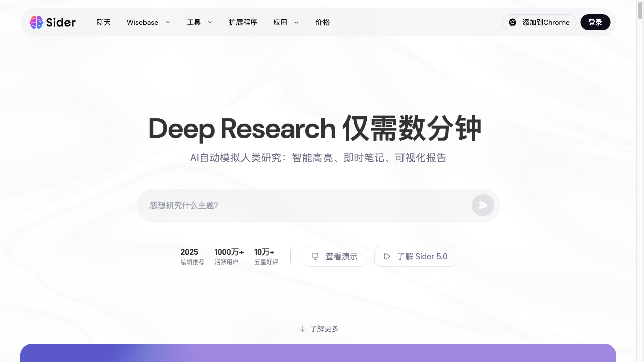Expand the 应用 dropdown chevron
The height and width of the screenshot is (362, 644).
pyautogui.click(x=296, y=22)
